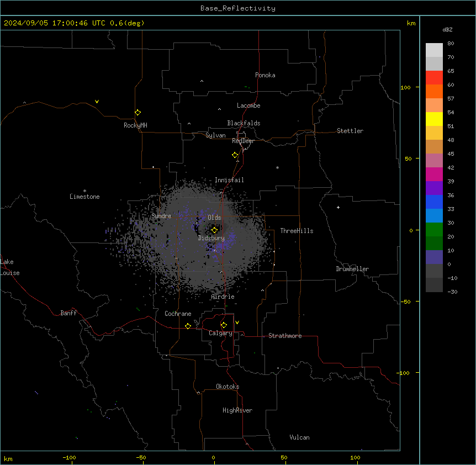The image size is (476, 465).
Task: Select the 65 dBZ red legend swatch
Action: point(434,77)
